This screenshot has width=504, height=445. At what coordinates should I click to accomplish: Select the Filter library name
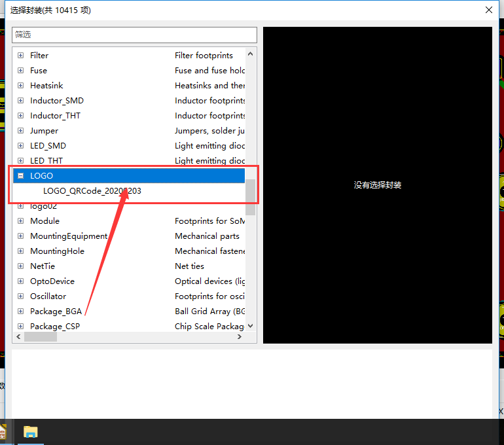pyautogui.click(x=39, y=55)
